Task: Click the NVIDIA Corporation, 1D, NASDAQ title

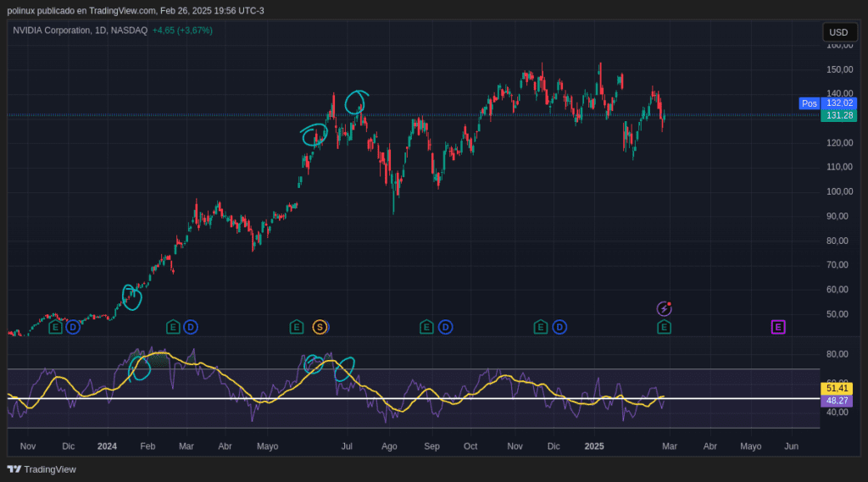Action: [x=81, y=30]
